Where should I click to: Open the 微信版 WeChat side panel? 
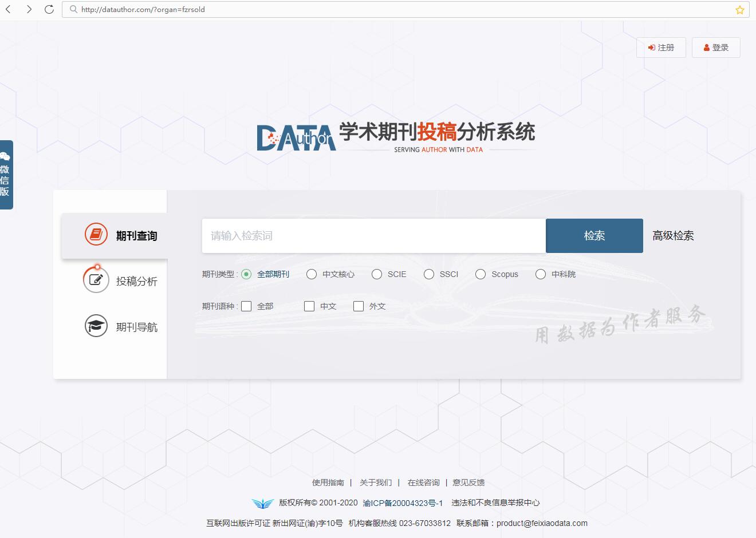click(x=6, y=175)
